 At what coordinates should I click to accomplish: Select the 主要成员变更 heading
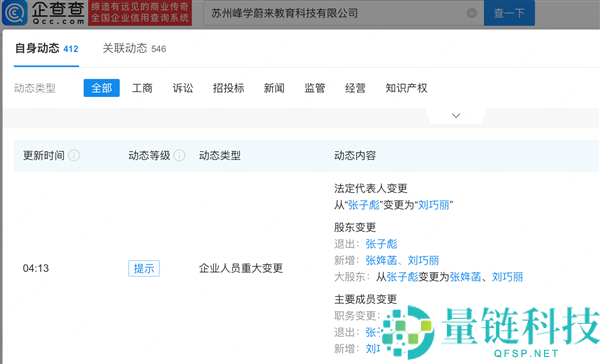point(365,299)
